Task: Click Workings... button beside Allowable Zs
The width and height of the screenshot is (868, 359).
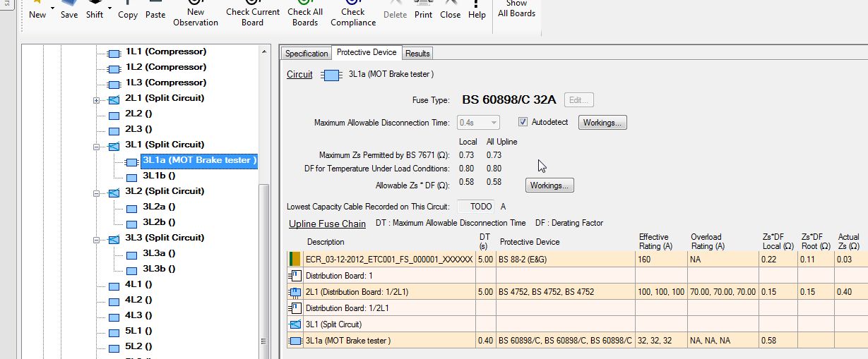Action: [550, 185]
